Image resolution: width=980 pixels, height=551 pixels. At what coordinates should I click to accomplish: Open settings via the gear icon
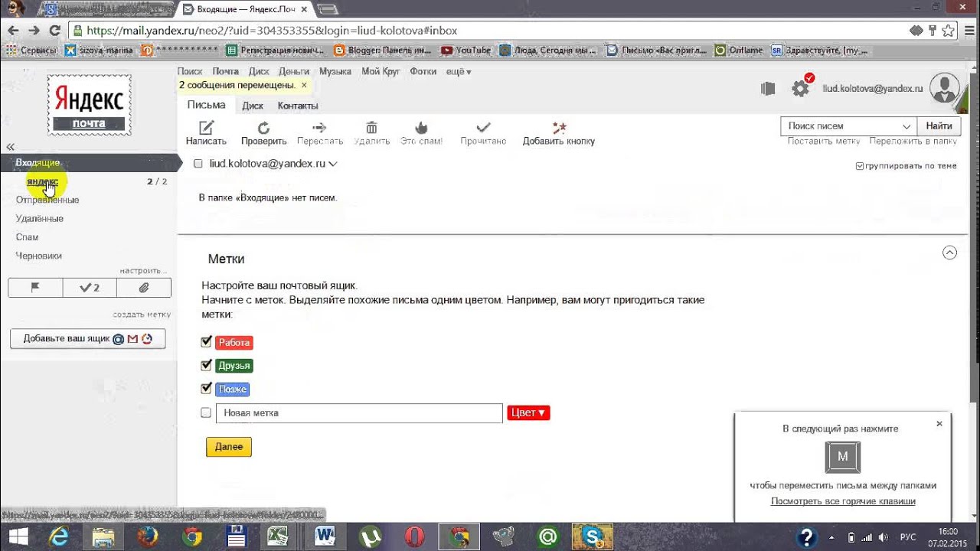(800, 88)
